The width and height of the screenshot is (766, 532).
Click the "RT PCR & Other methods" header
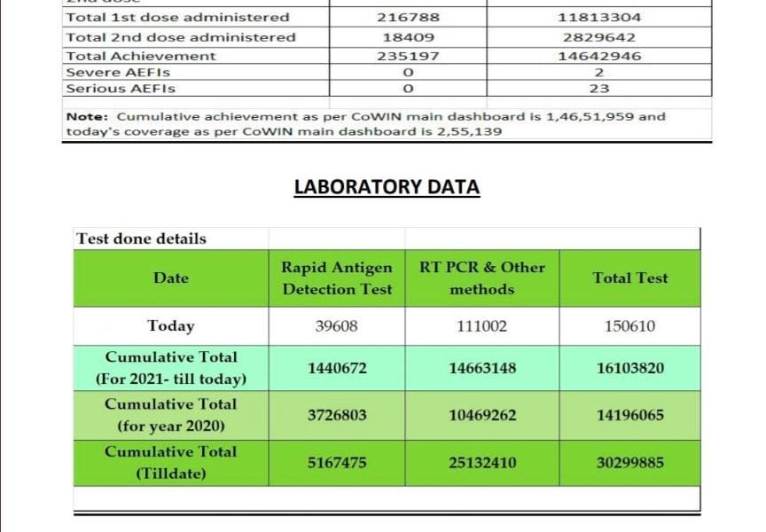(x=482, y=278)
